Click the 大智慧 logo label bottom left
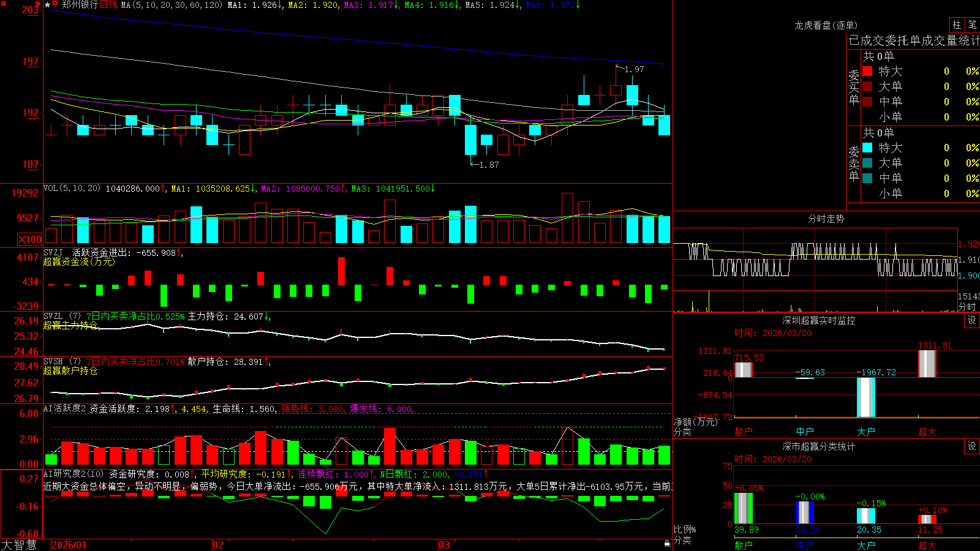Image resolution: width=980 pixels, height=551 pixels. tap(19, 544)
